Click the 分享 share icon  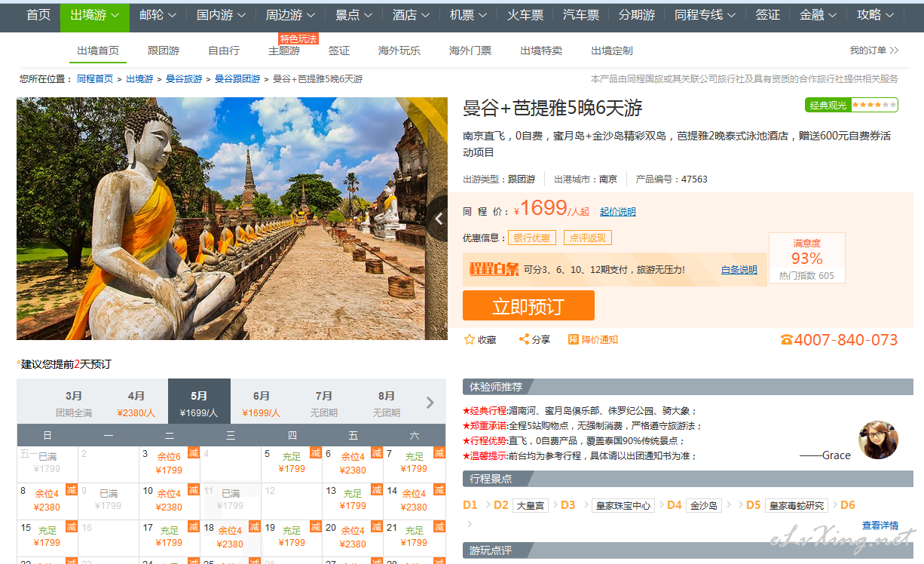[524, 339]
